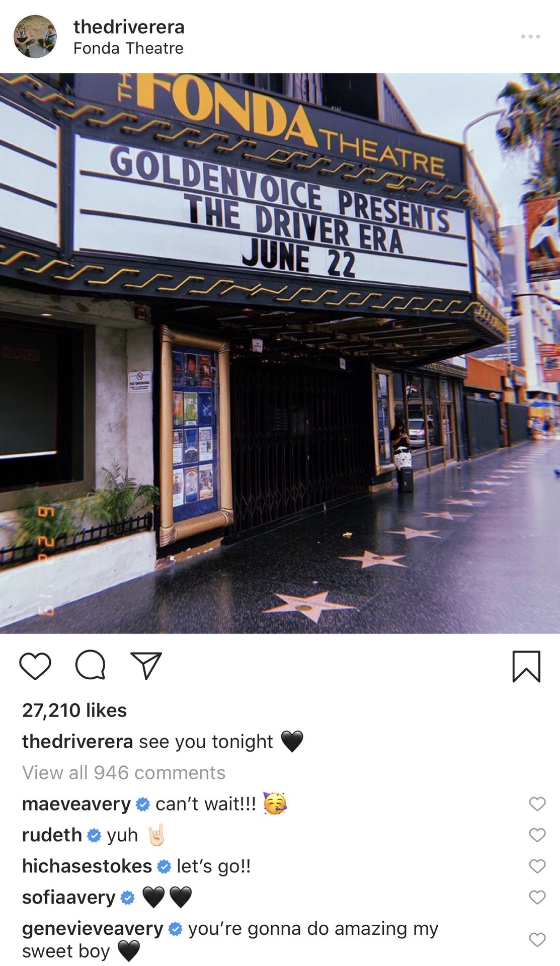The image size is (560, 966).
Task: Expand View all 946 comments
Action: (124, 773)
